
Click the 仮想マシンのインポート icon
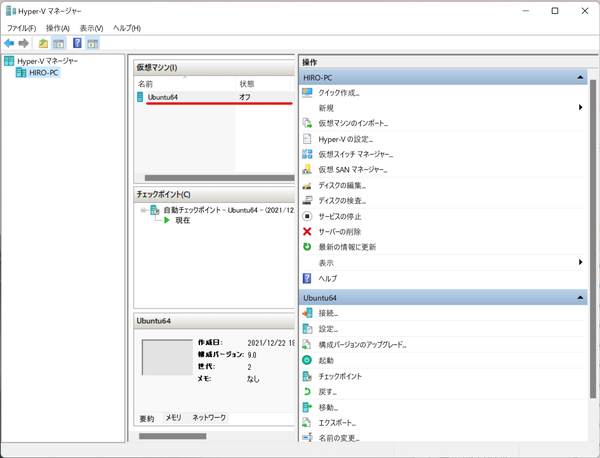point(307,123)
